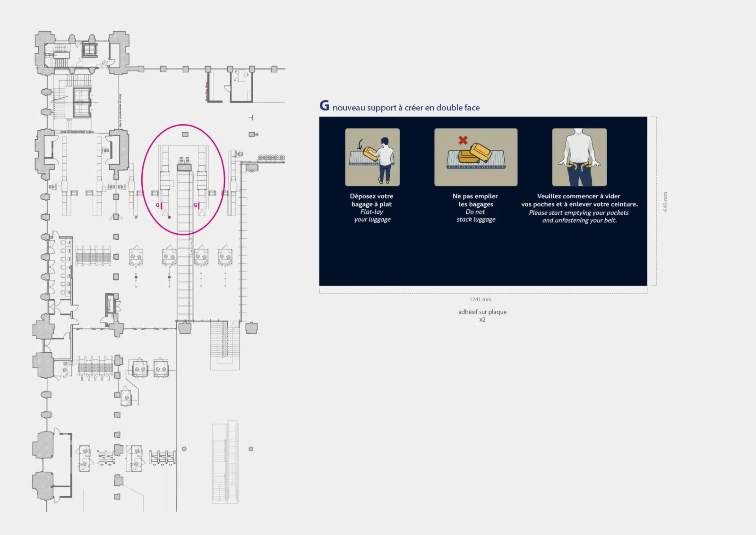Image resolution: width=756 pixels, height=535 pixels.
Task: Click the flat-lay luggage pictogram
Action: tap(372, 157)
